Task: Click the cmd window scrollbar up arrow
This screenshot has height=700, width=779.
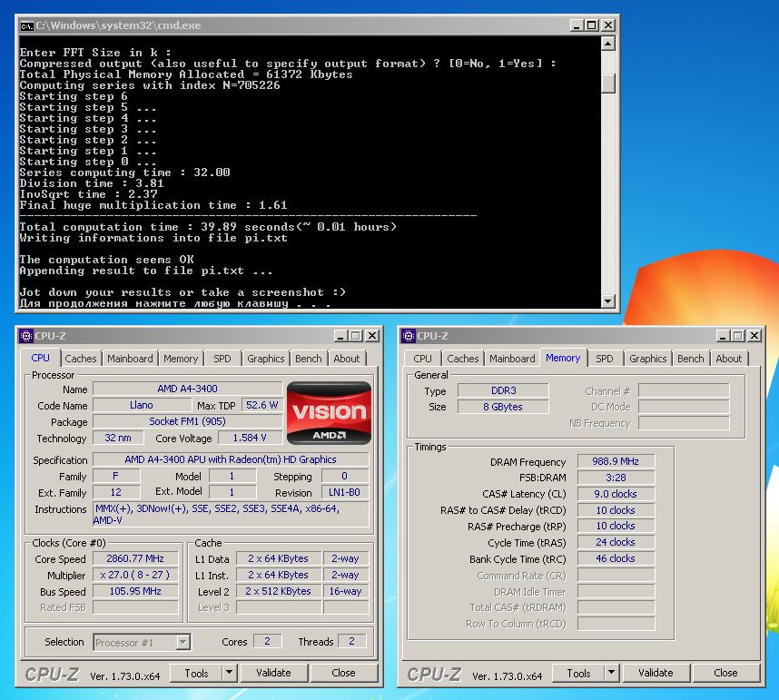Action: 608,44
